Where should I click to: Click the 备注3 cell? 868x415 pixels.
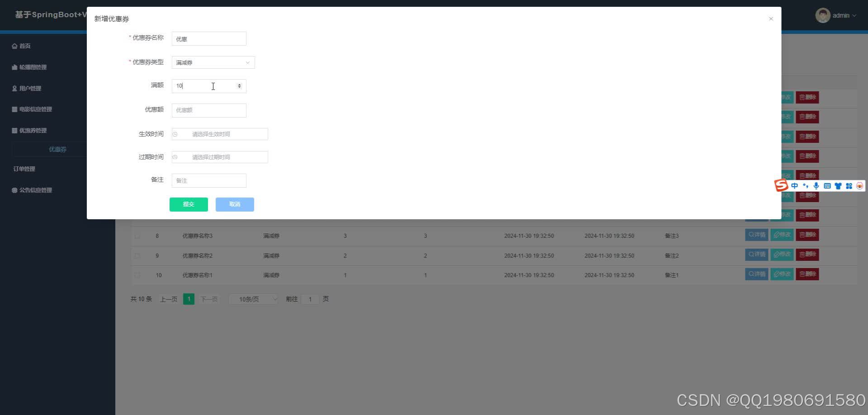(x=672, y=236)
